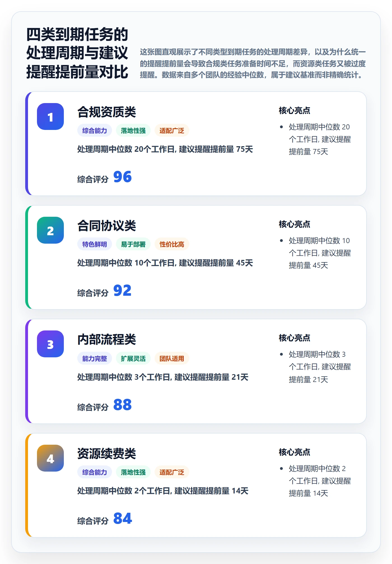Click 综合评分 label in 内部流程类 card

click(x=93, y=407)
